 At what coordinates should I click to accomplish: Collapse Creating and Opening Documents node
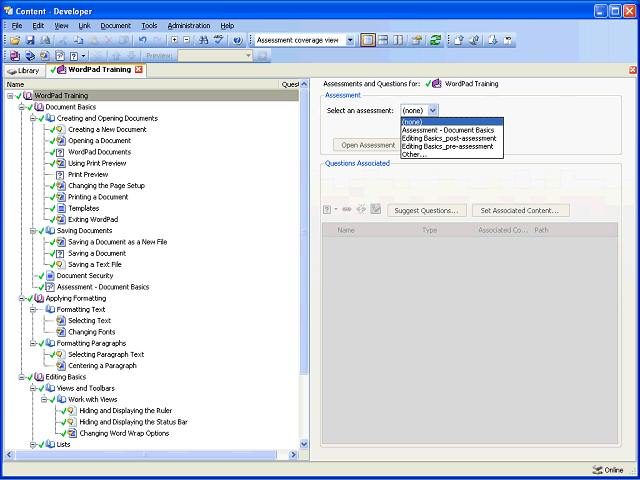pos(33,118)
